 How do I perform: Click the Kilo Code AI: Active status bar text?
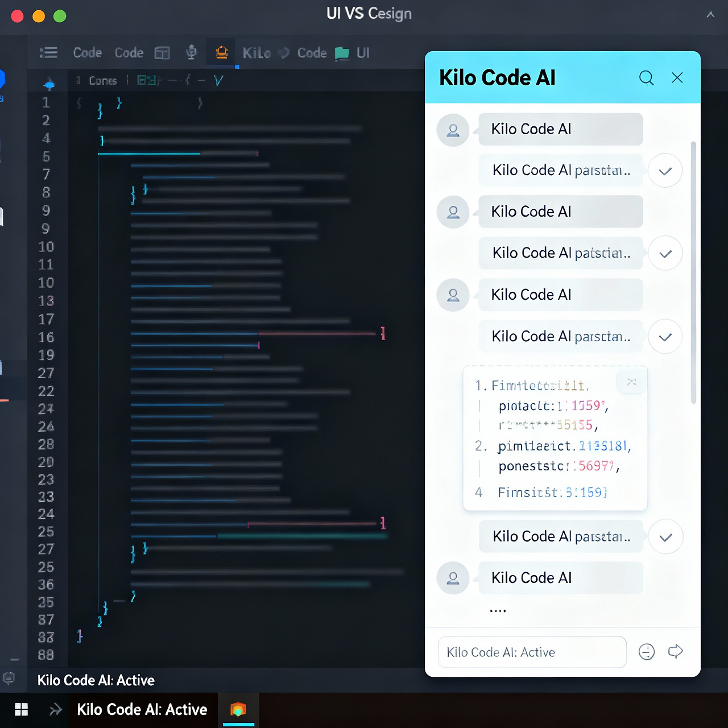coord(96,680)
